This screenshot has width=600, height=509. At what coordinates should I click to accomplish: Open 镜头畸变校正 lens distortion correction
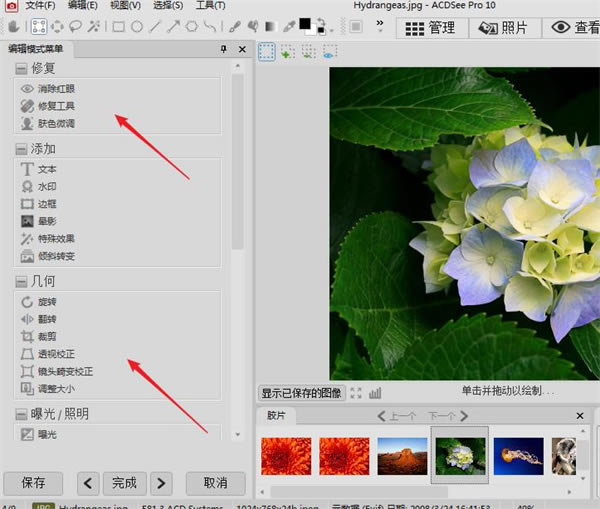[x=57, y=371]
